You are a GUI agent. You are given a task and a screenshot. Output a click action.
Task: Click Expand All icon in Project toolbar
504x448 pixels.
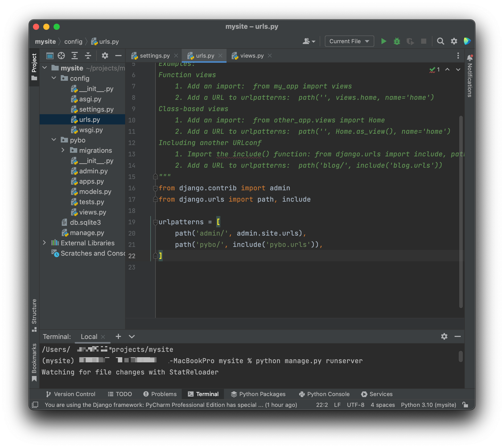point(75,56)
